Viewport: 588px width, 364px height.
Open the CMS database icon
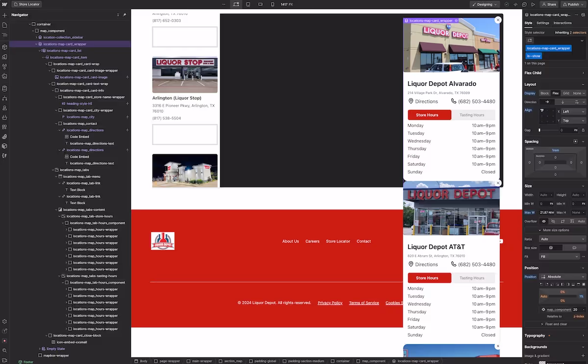(4, 89)
